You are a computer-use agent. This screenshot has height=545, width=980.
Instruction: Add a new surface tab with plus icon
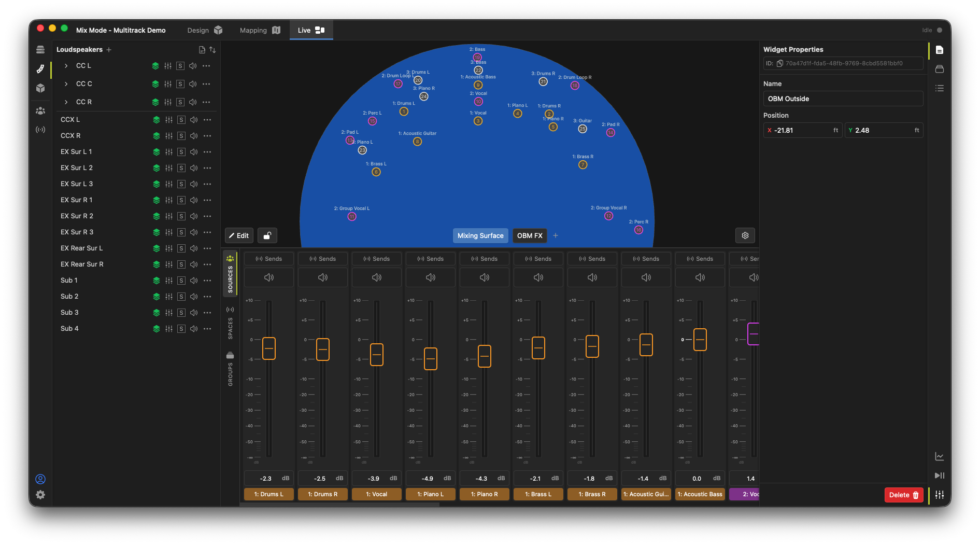tap(556, 235)
